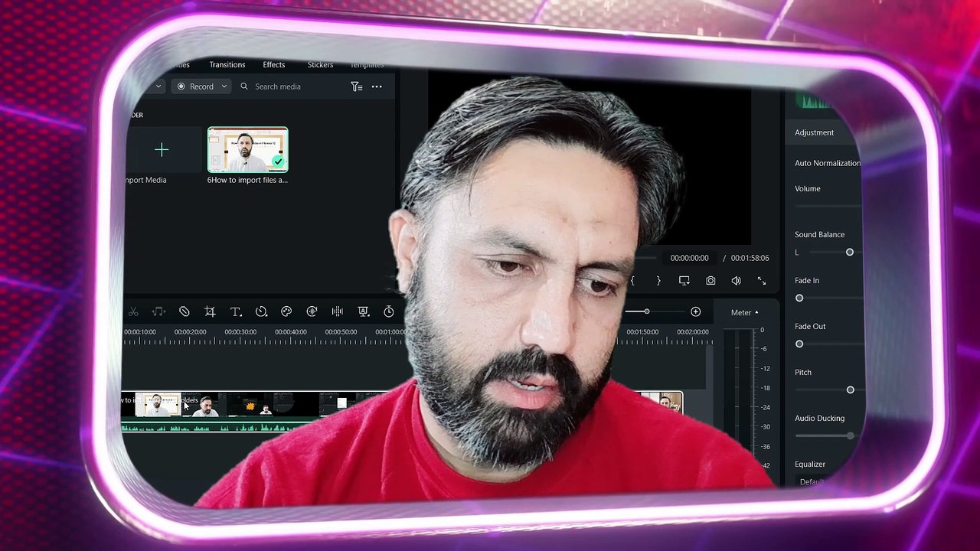Open the Templates tab
This screenshot has height=551, width=980.
tap(367, 65)
